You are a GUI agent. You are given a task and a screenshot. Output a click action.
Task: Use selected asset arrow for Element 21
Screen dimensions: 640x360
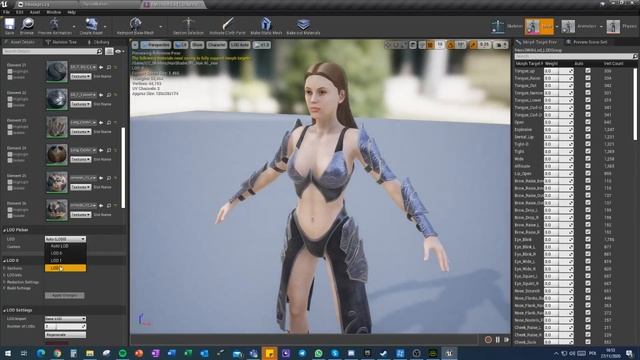pyautogui.click(x=101, y=67)
